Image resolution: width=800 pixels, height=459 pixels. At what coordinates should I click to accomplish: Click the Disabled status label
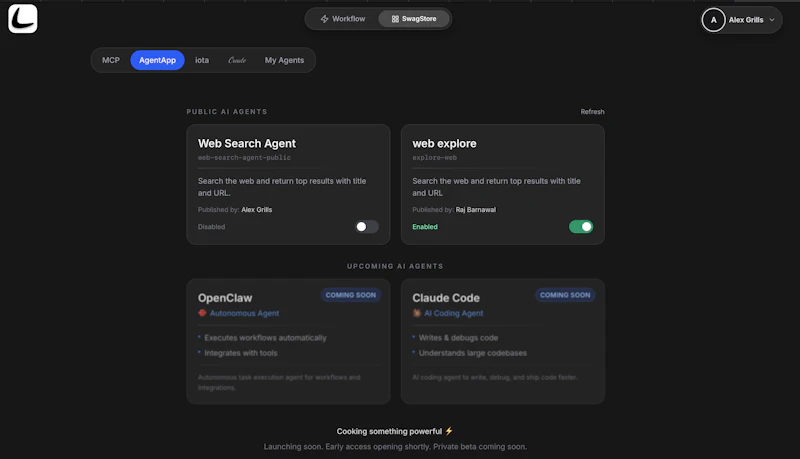[211, 227]
